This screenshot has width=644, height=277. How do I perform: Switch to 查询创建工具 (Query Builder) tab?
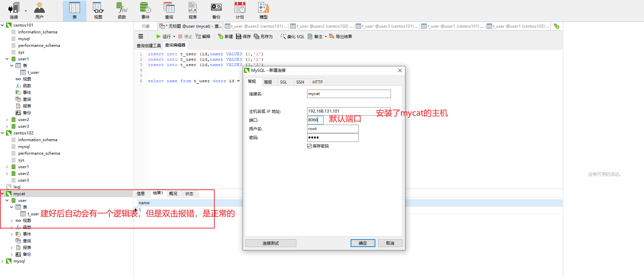(x=149, y=45)
